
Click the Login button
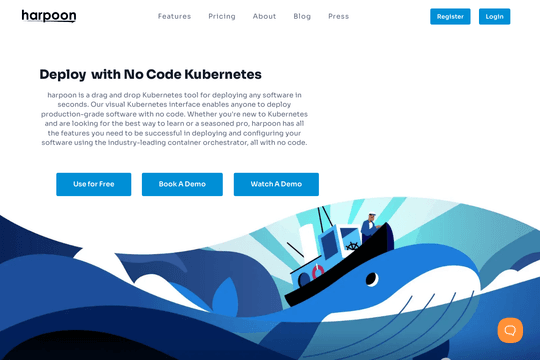[494, 17]
